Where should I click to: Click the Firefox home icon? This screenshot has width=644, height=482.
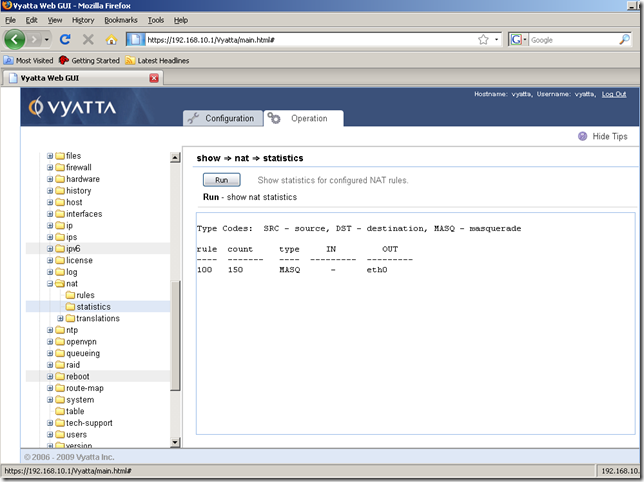point(111,40)
